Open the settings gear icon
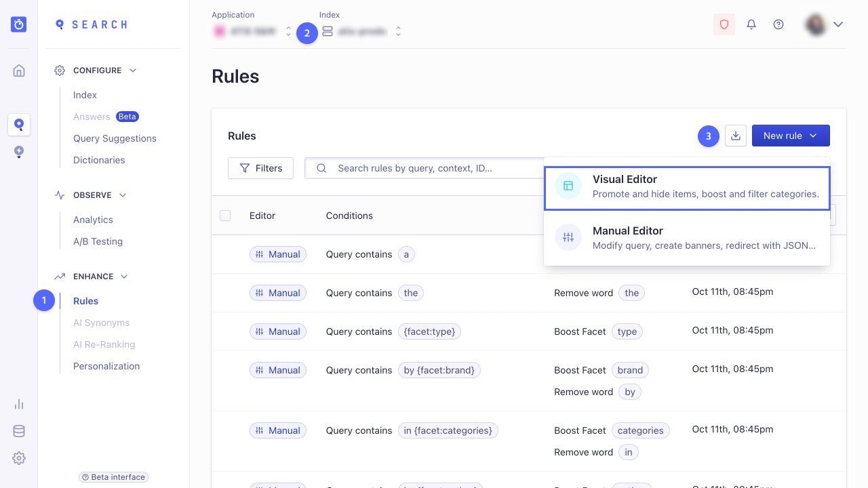This screenshot has height=488, width=868. coord(18,458)
